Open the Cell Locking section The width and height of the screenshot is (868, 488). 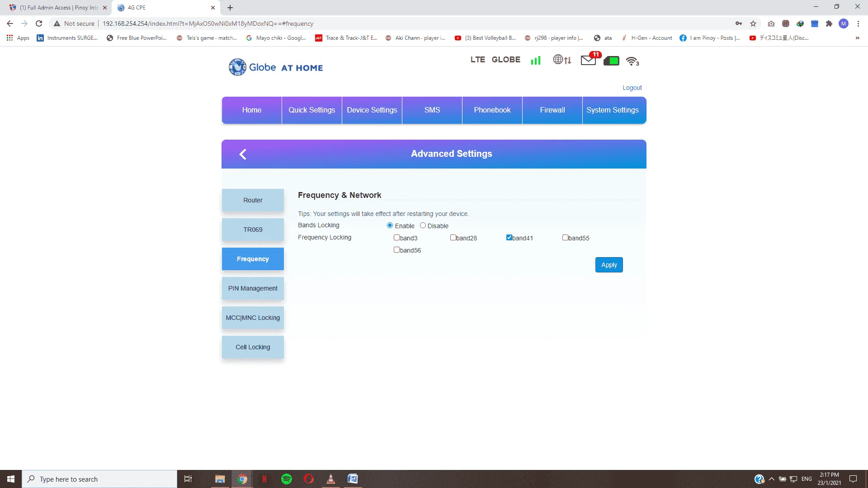coord(253,347)
